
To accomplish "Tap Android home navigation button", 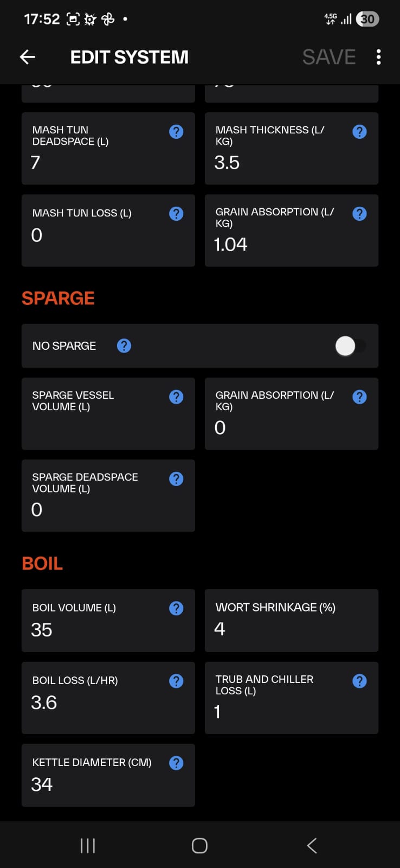I will tap(199, 845).
